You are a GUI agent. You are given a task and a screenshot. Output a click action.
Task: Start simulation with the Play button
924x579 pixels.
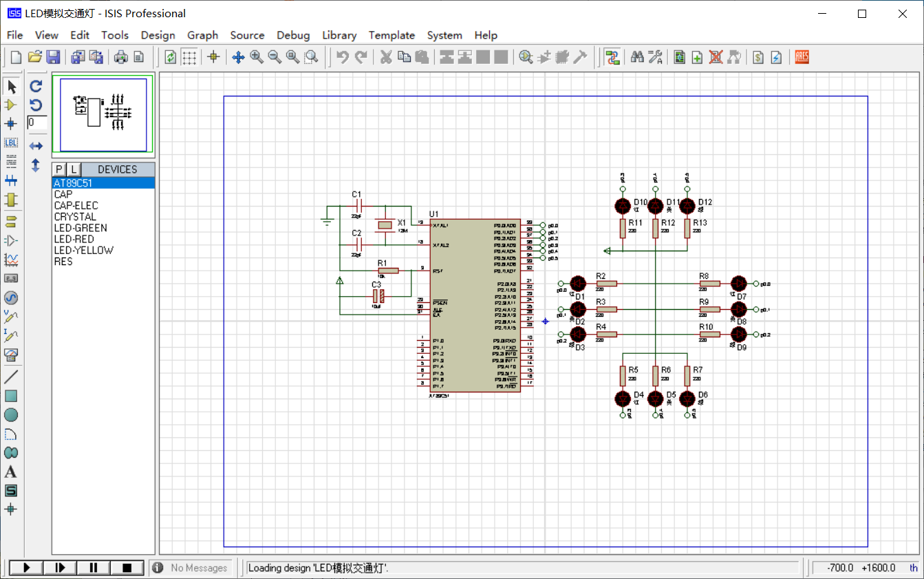coord(27,568)
